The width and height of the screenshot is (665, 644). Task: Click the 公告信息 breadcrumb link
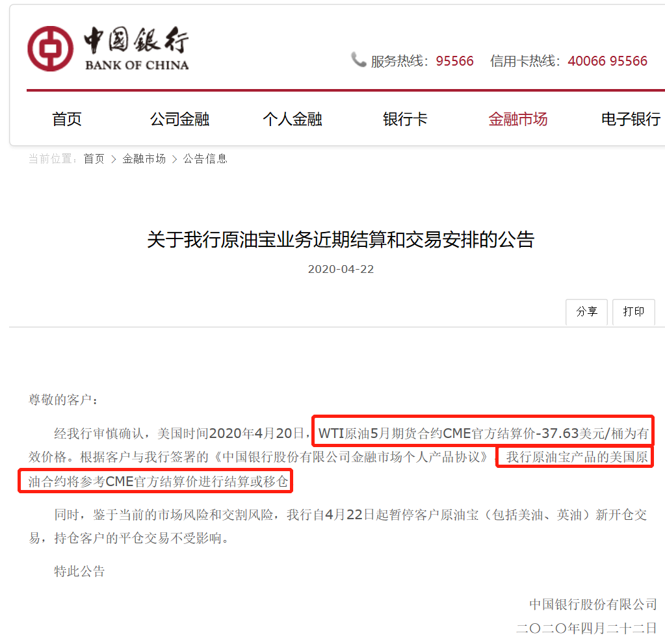click(205, 159)
